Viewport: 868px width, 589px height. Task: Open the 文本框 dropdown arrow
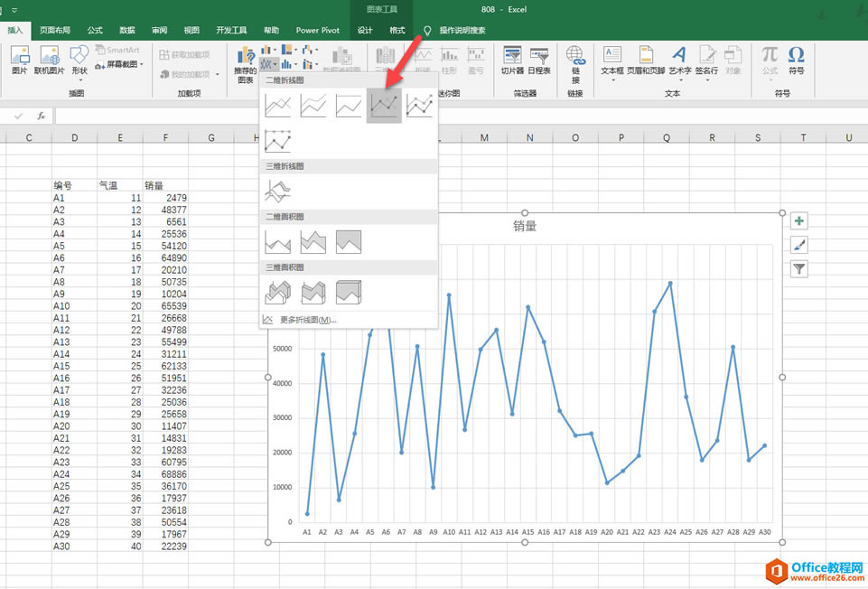click(611, 81)
